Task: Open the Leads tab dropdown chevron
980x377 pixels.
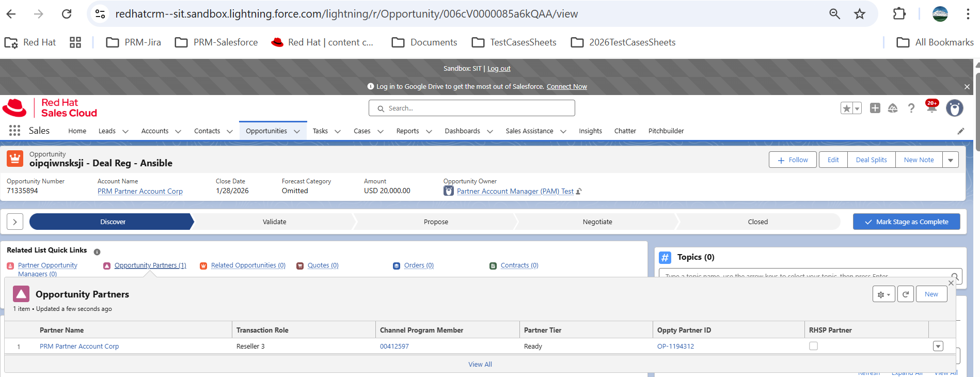Action: (125, 131)
